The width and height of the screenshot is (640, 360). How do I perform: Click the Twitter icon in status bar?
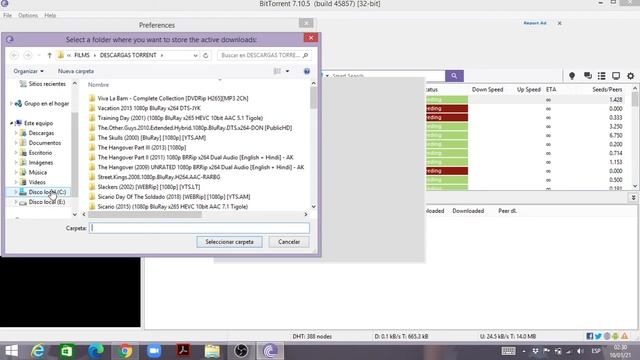[598, 336]
